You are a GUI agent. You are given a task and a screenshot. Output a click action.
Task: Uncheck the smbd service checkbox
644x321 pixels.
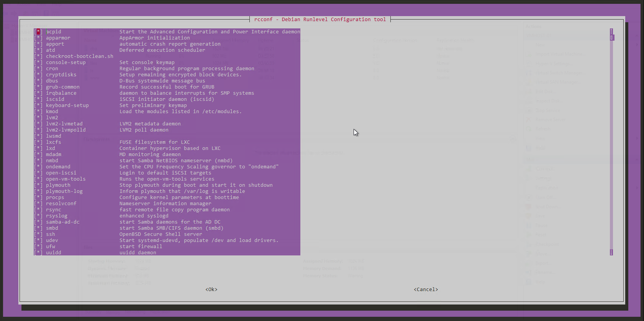(38, 228)
